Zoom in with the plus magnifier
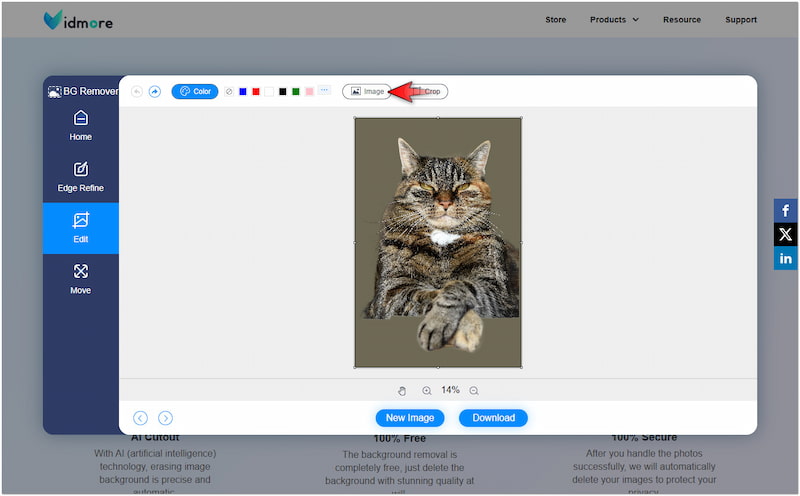Image resolution: width=800 pixels, height=496 pixels. (x=427, y=391)
